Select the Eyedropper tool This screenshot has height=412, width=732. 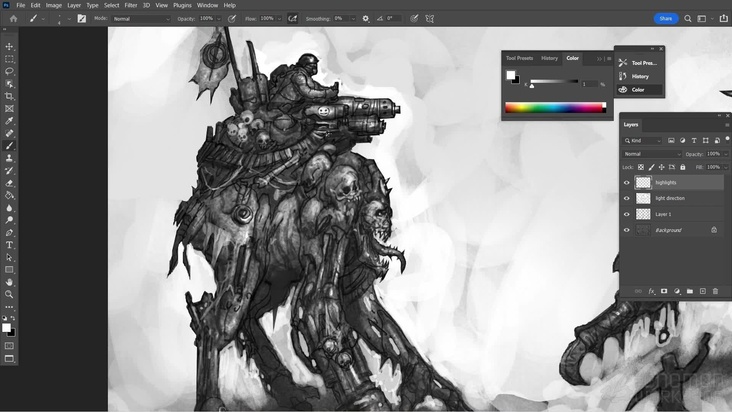point(9,121)
